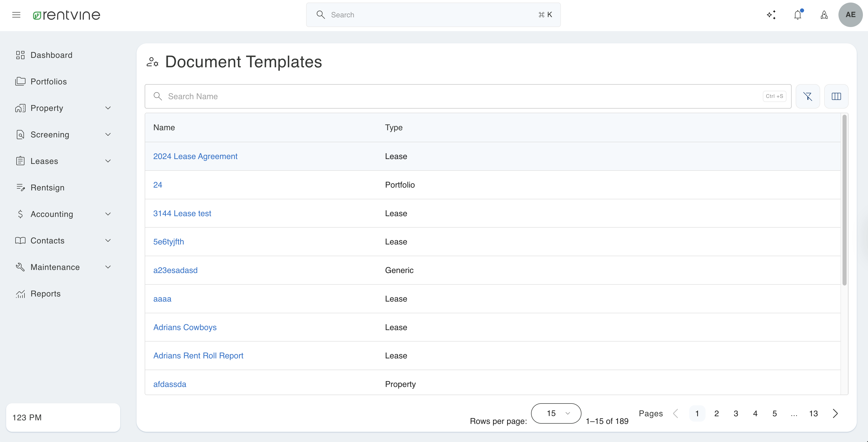Viewport: 868px width, 442px height.
Task: Open the AE user avatar menu
Action: coord(850,15)
